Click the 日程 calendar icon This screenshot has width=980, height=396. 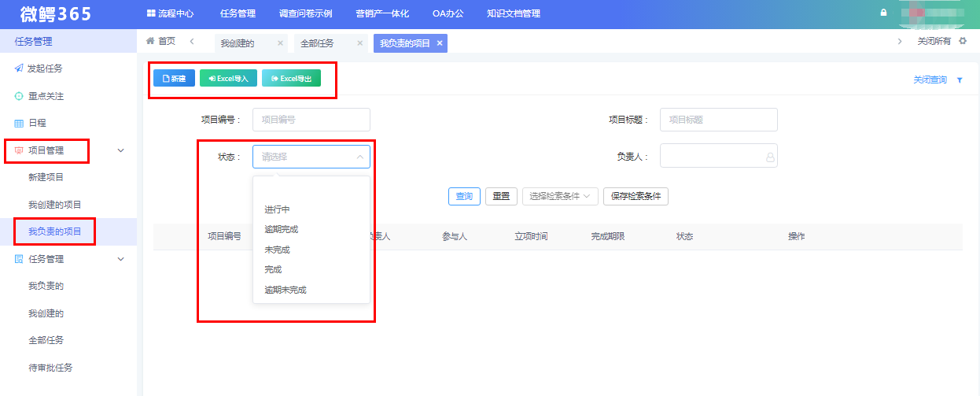(19, 123)
